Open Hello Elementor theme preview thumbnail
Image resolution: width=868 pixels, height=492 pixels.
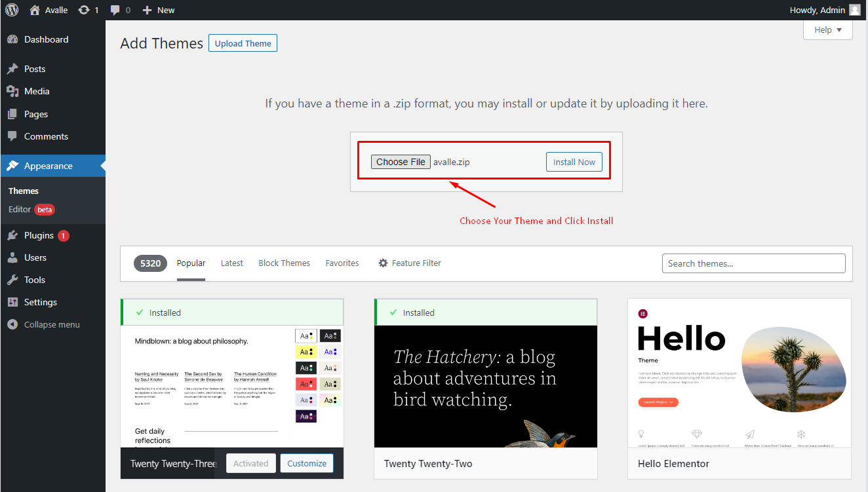pos(740,373)
